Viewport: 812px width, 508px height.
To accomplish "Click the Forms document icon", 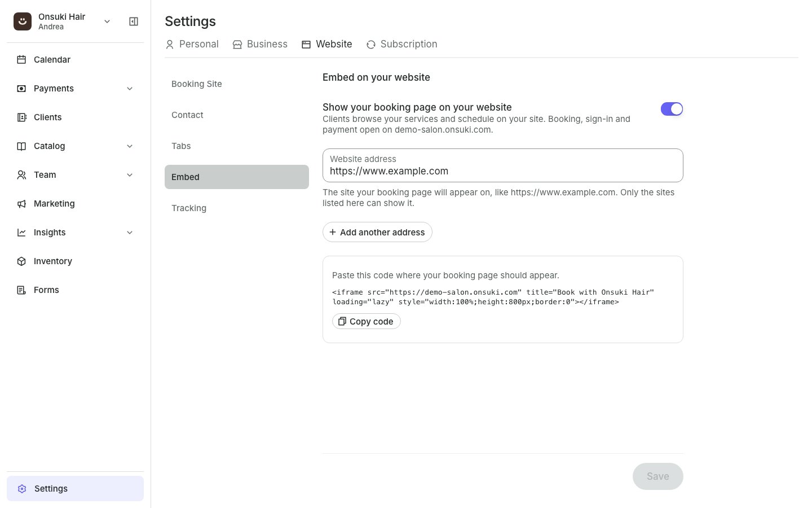I will pos(21,290).
